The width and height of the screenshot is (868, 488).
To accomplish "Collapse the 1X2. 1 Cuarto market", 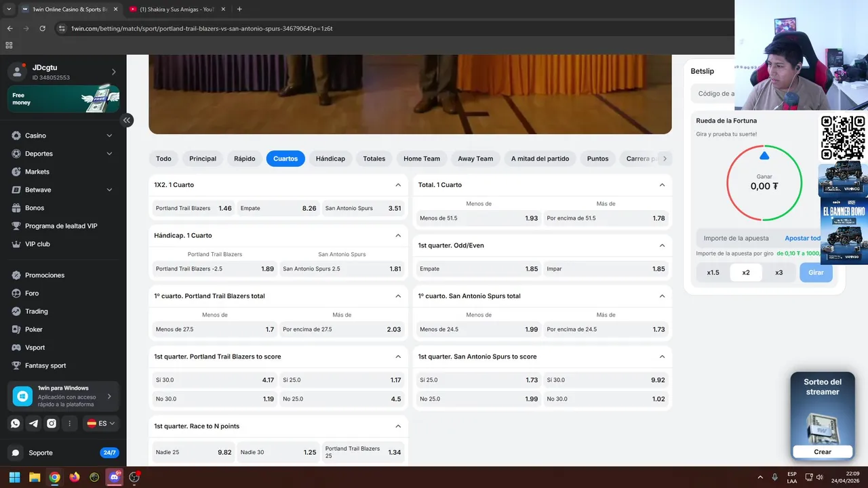I will 398,184.
